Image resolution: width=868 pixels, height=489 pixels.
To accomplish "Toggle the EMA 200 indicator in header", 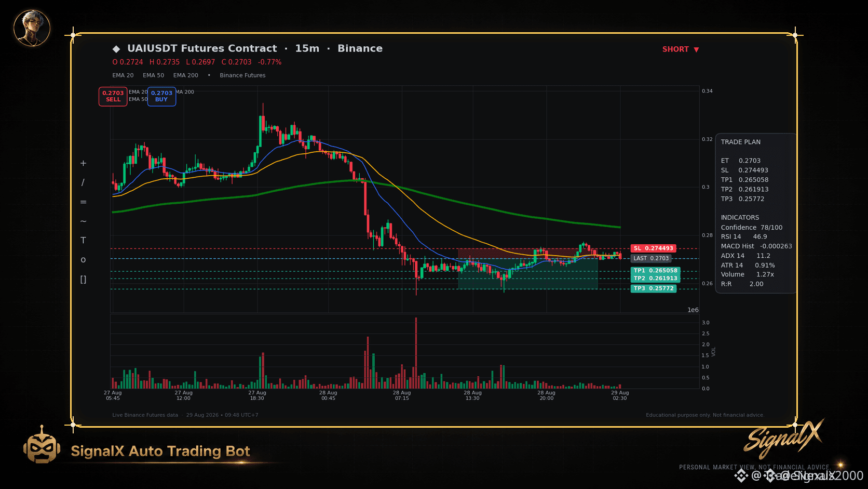I will (186, 75).
